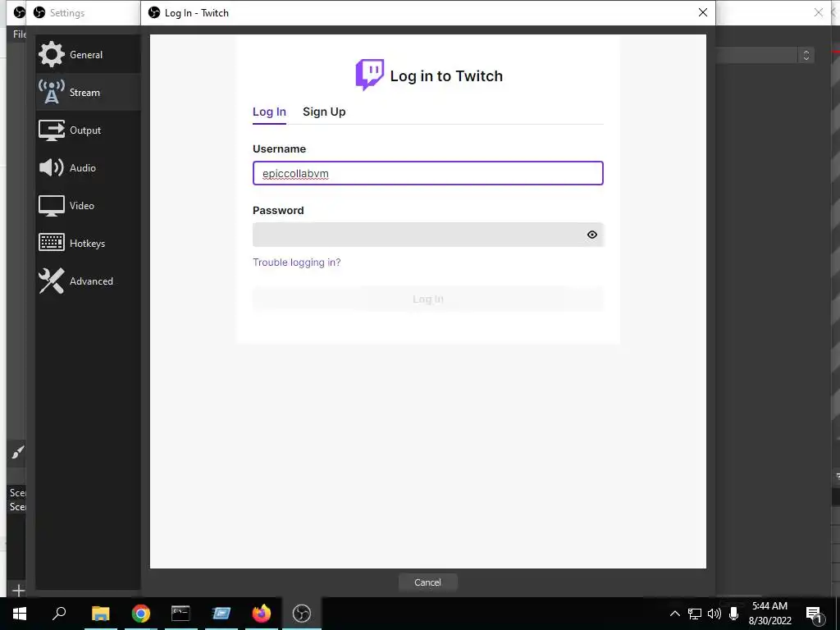Go to Audio settings
Image resolution: width=840 pixels, height=630 pixels.
(88, 167)
